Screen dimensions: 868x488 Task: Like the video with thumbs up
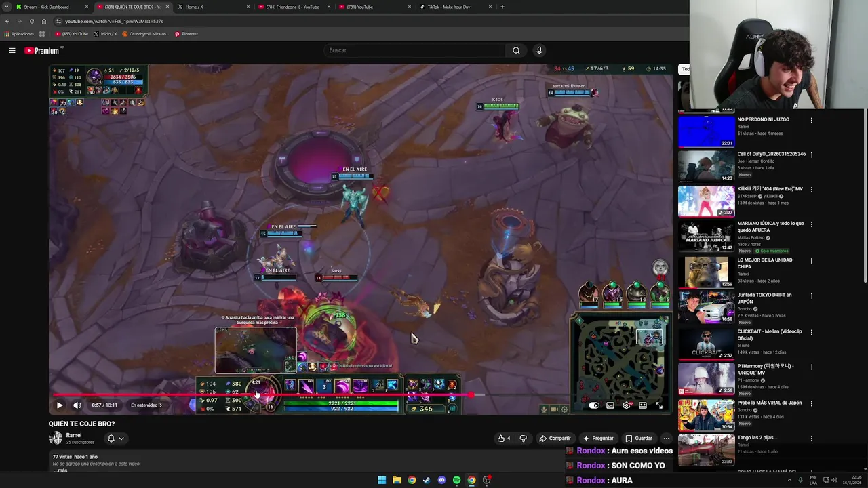[503, 439]
